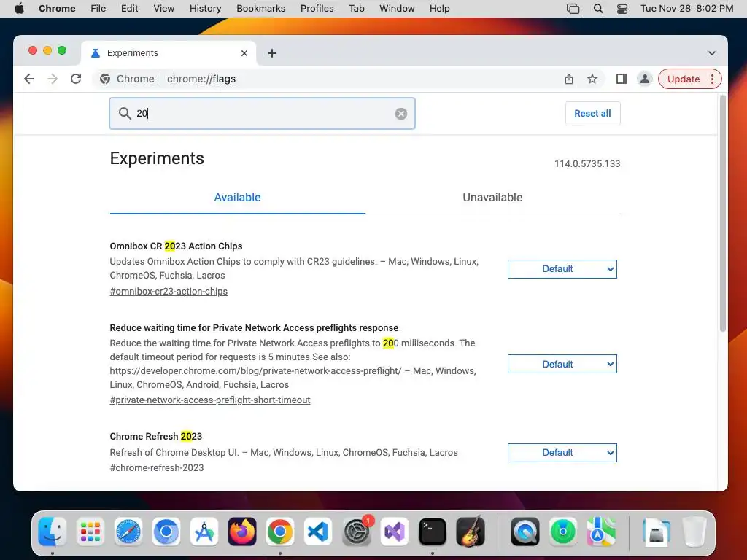Viewport: 747px width, 560px height.
Task: Open Terminal from the Dock
Action: pos(432,532)
